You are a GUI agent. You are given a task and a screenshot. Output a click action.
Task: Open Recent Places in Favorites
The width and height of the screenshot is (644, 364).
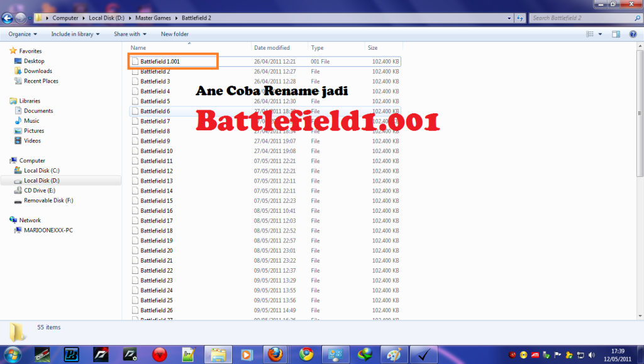point(41,81)
